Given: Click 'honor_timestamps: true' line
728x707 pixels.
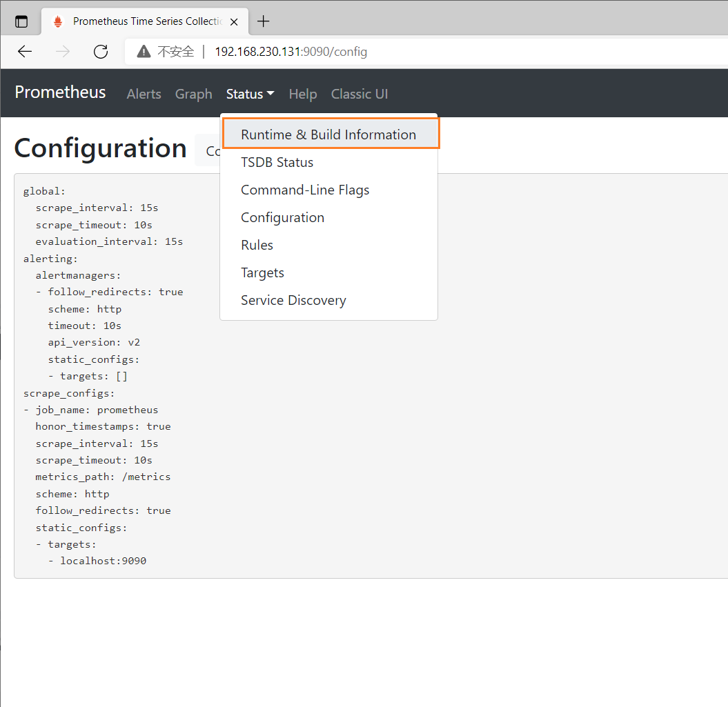Looking at the screenshot, I should 103,426.
